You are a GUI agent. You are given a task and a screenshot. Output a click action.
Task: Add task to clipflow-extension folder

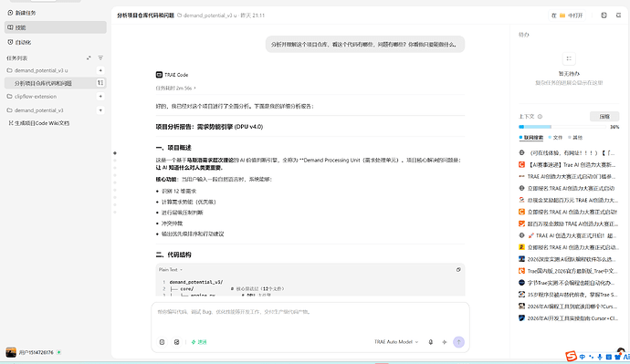click(100, 97)
